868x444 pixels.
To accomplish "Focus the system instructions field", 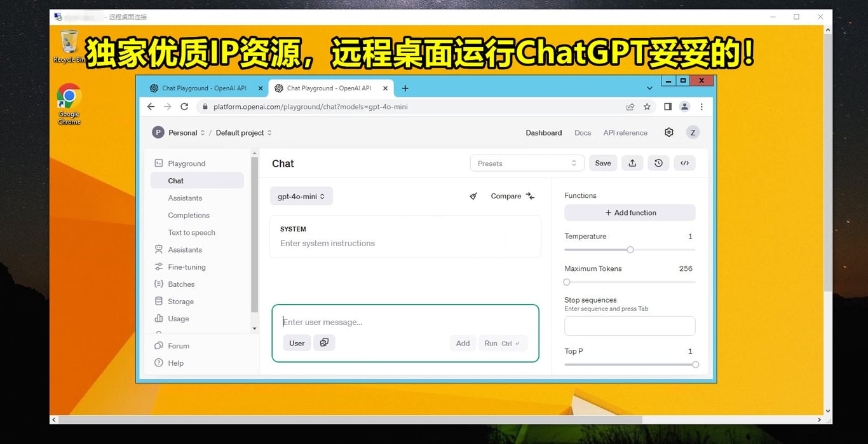I will tap(405, 243).
